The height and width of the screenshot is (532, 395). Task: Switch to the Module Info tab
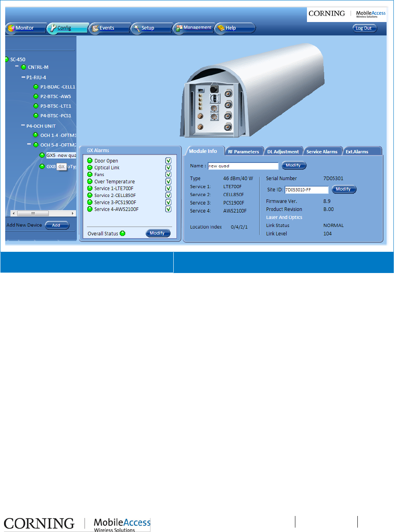tap(203, 151)
